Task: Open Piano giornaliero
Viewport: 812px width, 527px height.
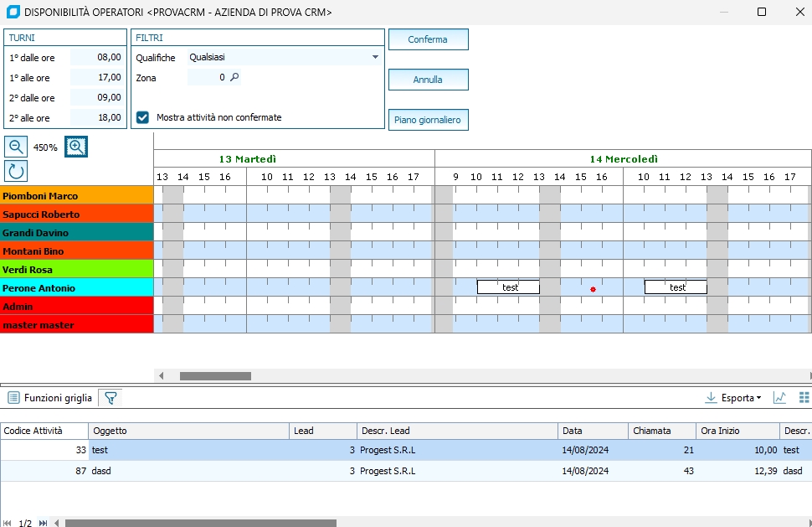Action: [428, 120]
